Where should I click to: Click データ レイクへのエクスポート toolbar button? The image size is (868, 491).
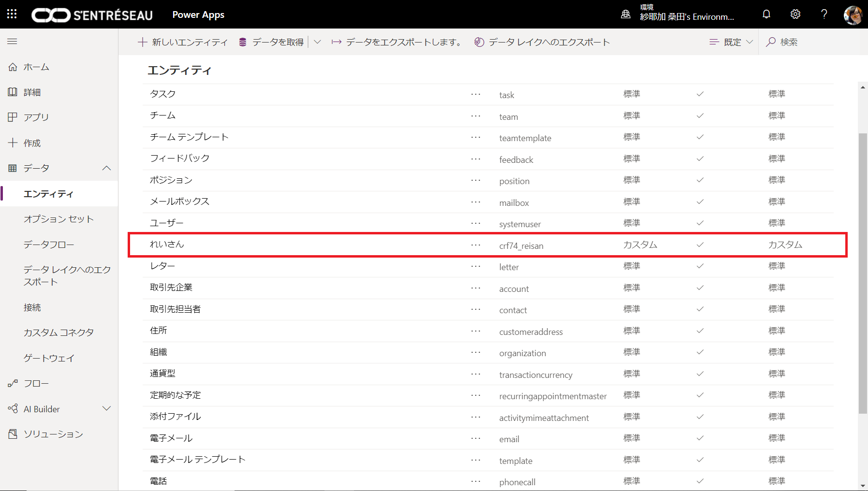click(542, 42)
